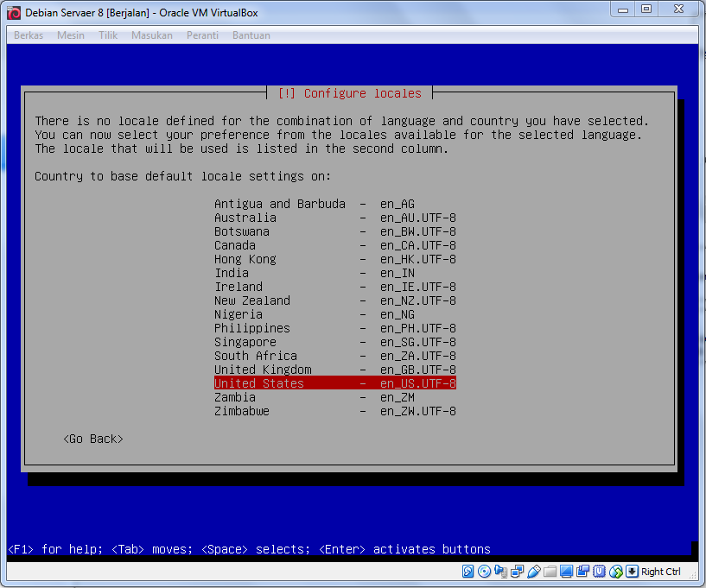Click the Configure locales dialog title
Screen dimensions: 706x588
point(350,93)
